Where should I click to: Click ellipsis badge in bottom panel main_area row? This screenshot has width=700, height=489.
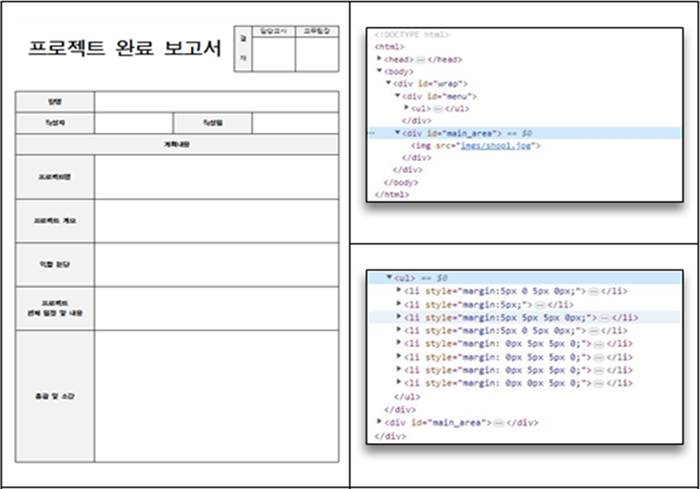click(x=499, y=423)
